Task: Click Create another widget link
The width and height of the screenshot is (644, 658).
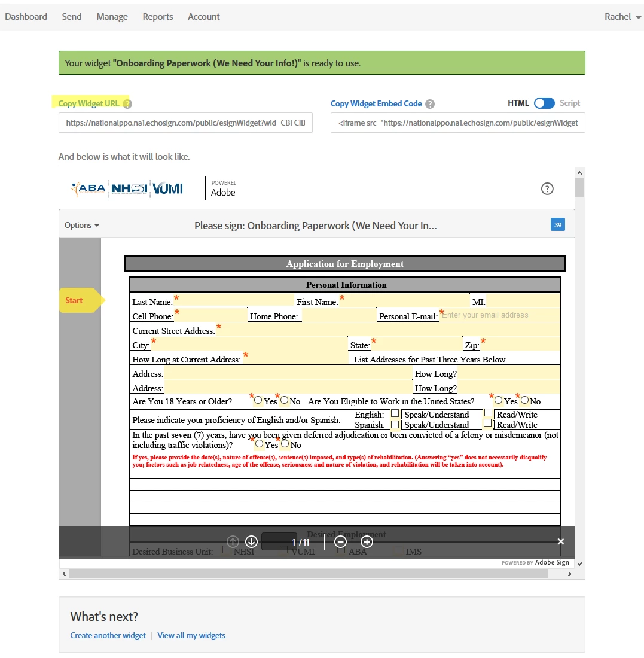Action: (x=108, y=635)
